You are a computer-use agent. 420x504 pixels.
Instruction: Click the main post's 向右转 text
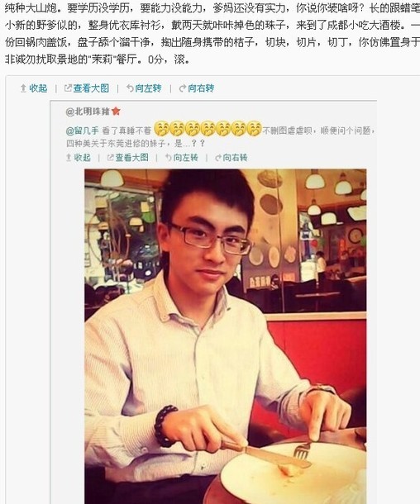click(201, 88)
